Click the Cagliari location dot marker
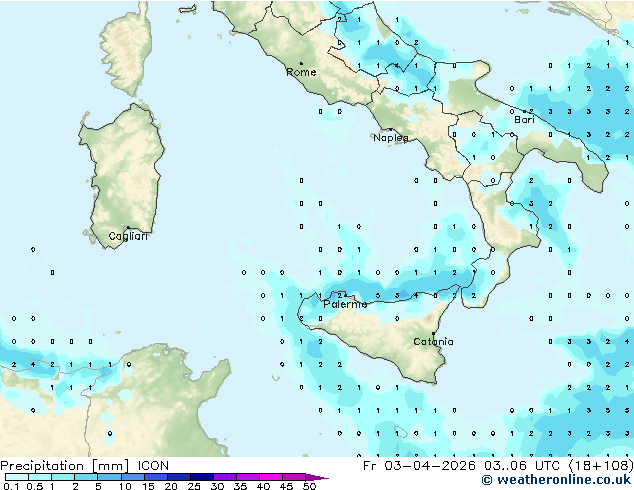The image size is (634, 490). 128,227
